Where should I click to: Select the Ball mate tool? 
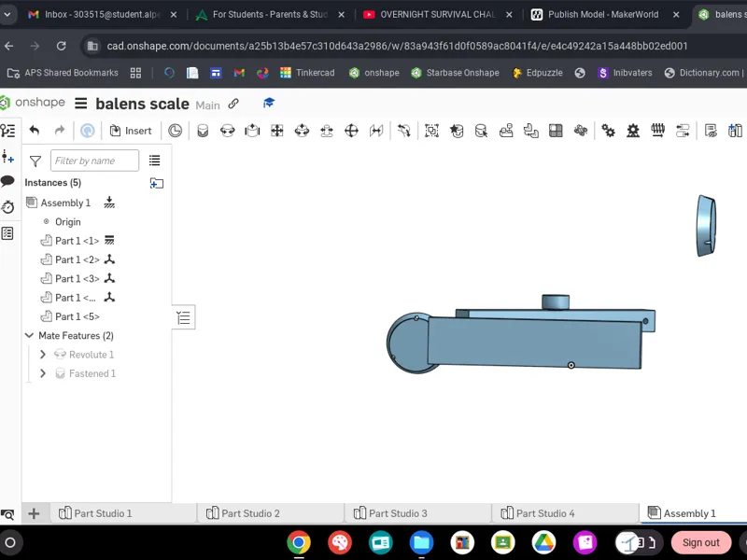click(351, 131)
